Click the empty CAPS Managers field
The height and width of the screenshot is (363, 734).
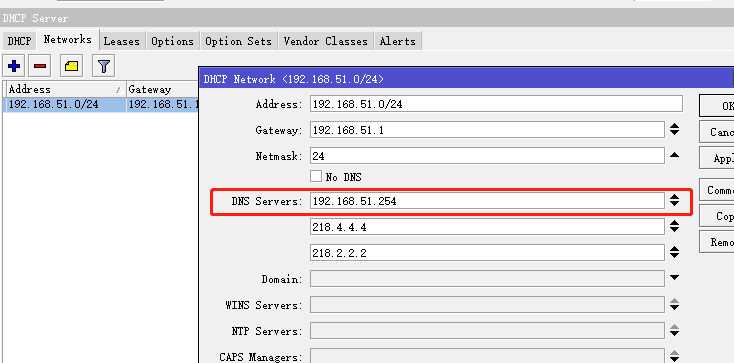tap(487, 356)
